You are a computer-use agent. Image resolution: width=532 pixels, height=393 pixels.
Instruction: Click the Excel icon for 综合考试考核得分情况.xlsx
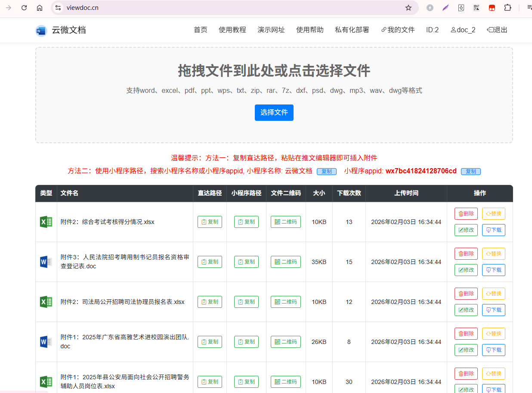[x=46, y=222]
